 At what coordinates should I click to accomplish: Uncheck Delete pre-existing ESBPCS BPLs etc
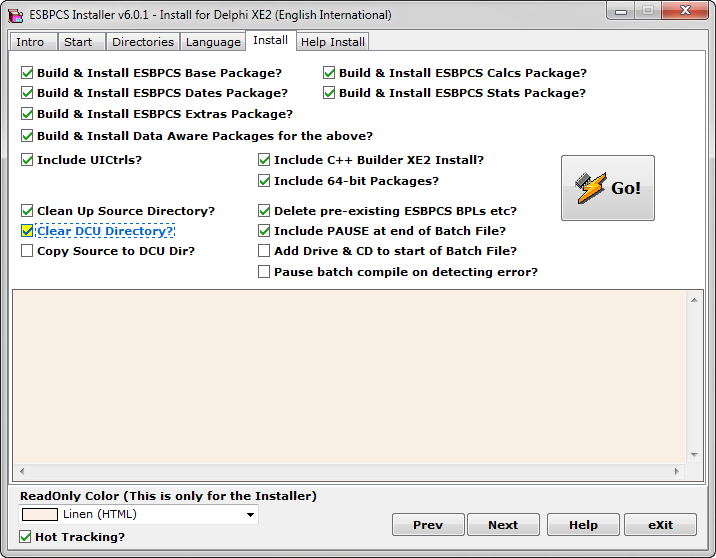[264, 211]
